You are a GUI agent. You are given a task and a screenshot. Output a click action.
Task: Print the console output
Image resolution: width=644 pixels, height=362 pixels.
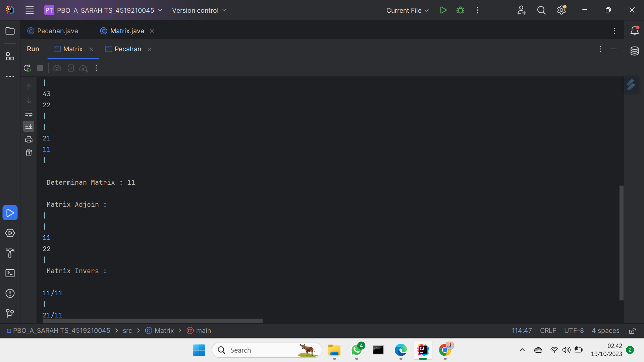(x=29, y=139)
